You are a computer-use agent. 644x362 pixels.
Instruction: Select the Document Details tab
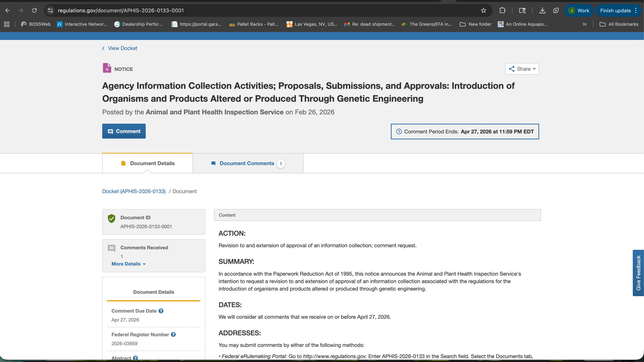148,163
